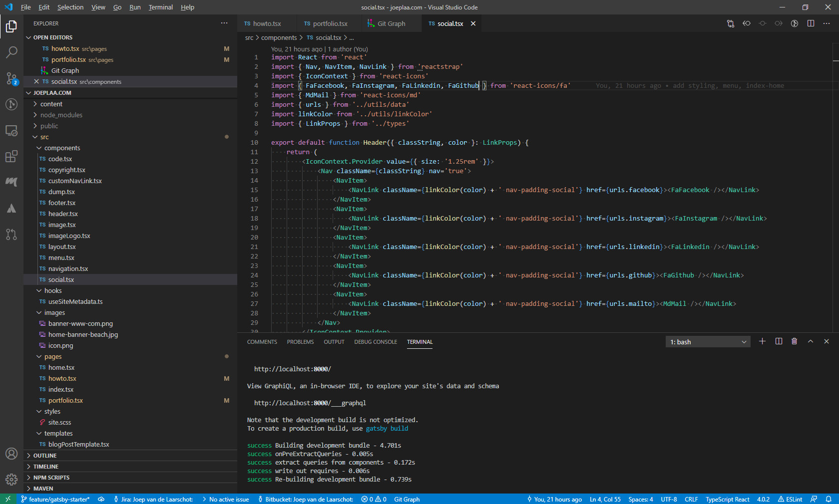
Task: Add a new terminal with plus icon
Action: [762, 341]
